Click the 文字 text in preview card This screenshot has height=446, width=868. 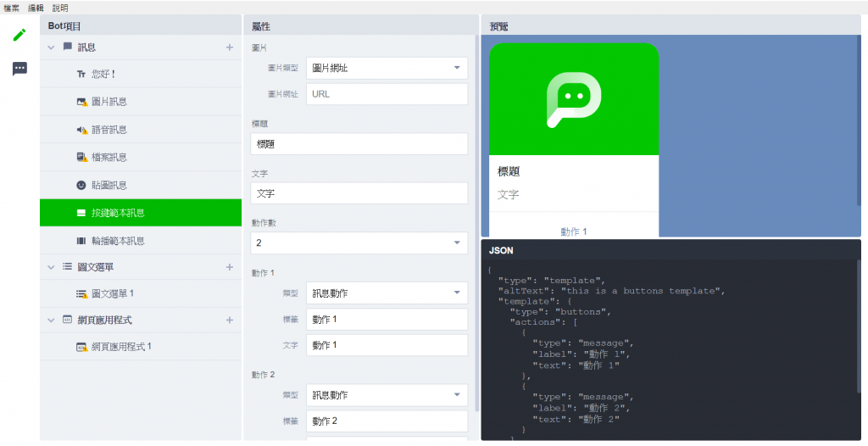(508, 194)
